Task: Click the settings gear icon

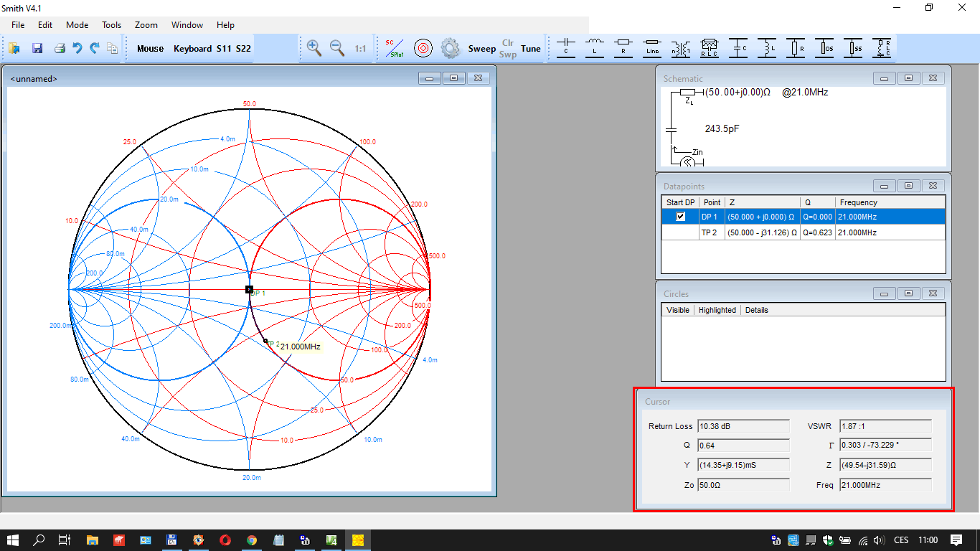Action: pos(450,48)
